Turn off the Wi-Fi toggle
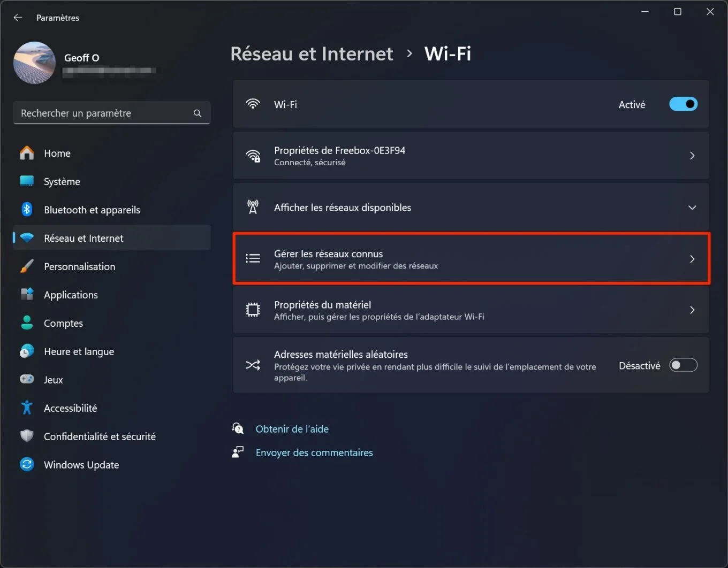 pyautogui.click(x=684, y=104)
